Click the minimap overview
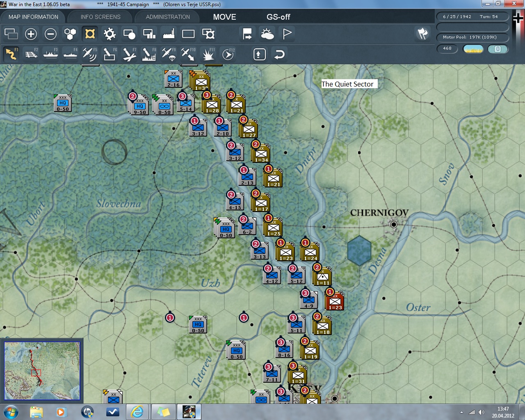The width and height of the screenshot is (525, 420). pos(42,371)
